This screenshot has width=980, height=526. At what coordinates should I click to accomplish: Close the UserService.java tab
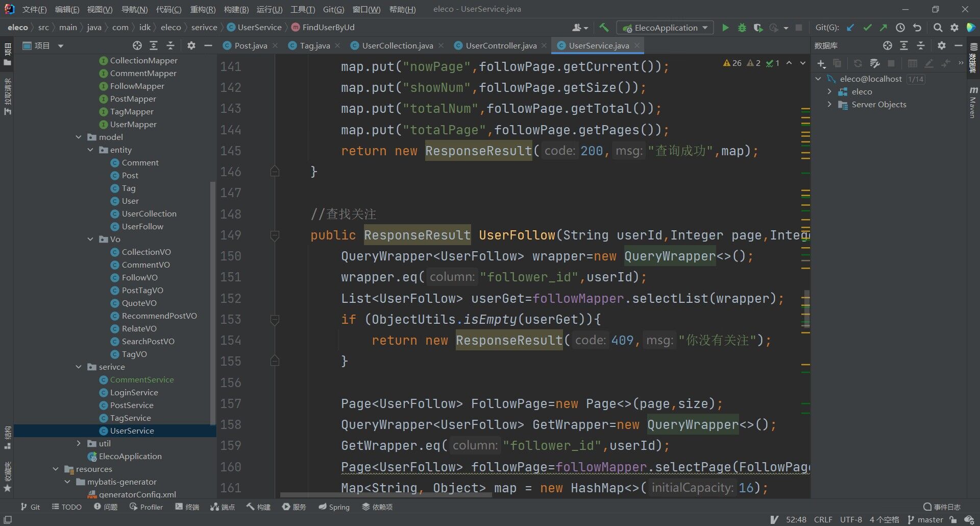(637, 45)
